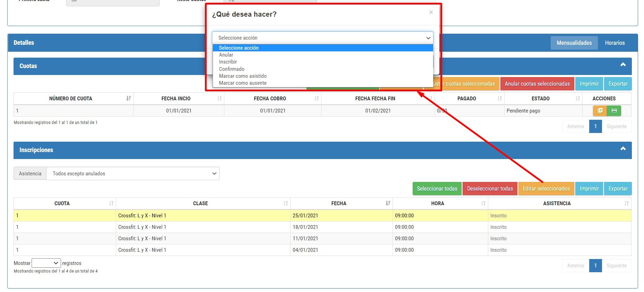644x292 pixels.
Task: Switch to the Mensualidades tab
Action: (x=574, y=43)
